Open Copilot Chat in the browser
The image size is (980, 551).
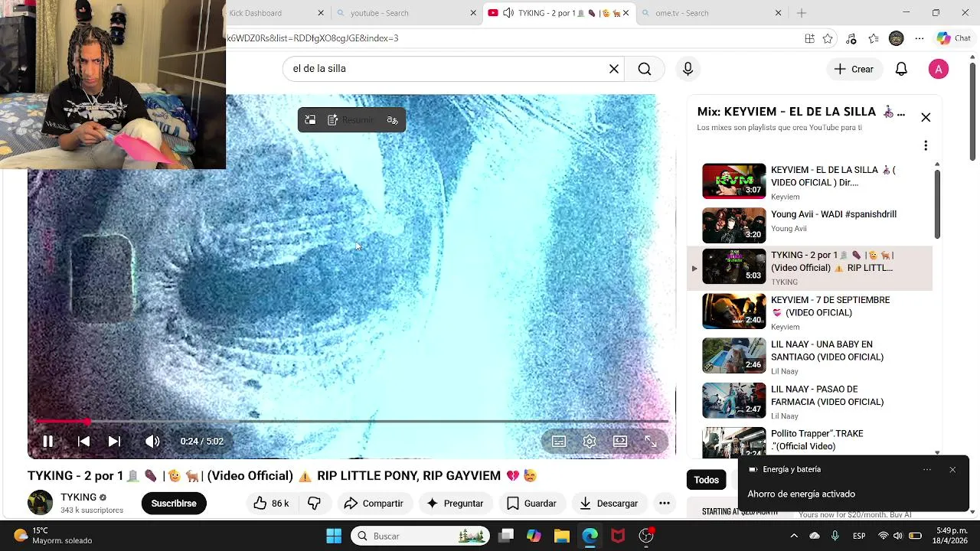pos(953,38)
